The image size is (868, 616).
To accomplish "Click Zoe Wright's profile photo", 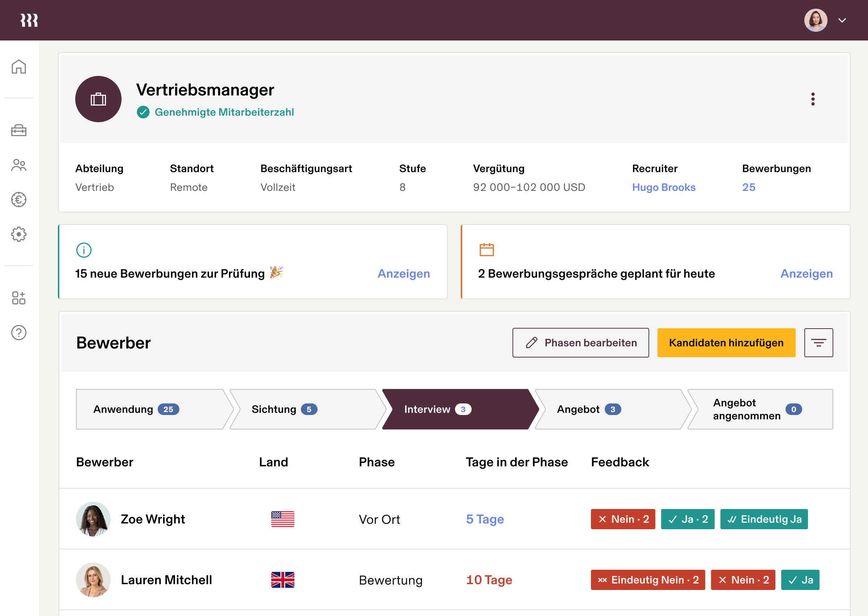I will point(93,519).
